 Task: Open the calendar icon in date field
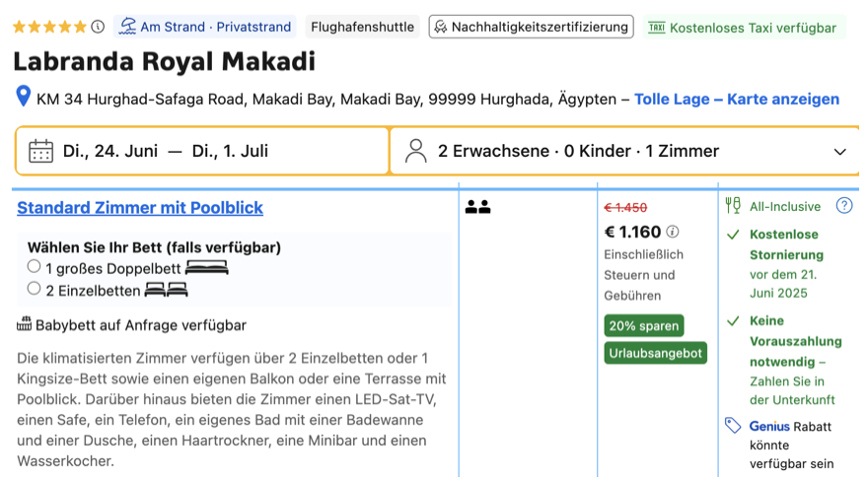pos(41,151)
